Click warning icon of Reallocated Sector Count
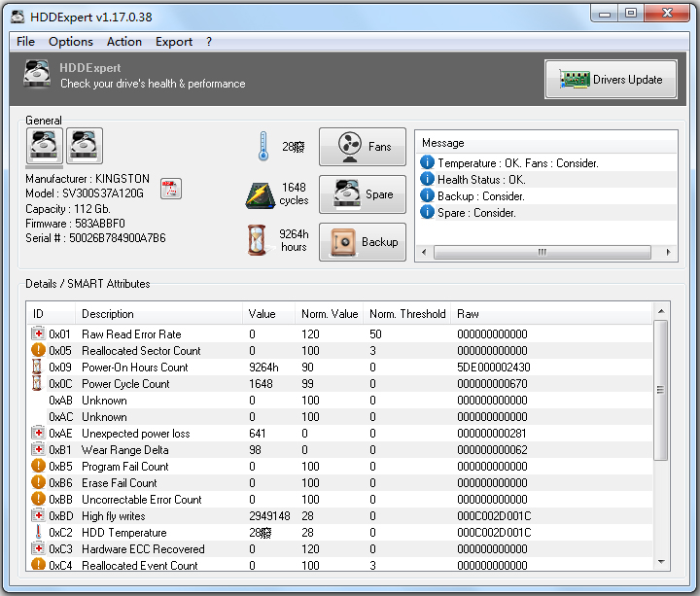The width and height of the screenshot is (700, 596). 38,350
